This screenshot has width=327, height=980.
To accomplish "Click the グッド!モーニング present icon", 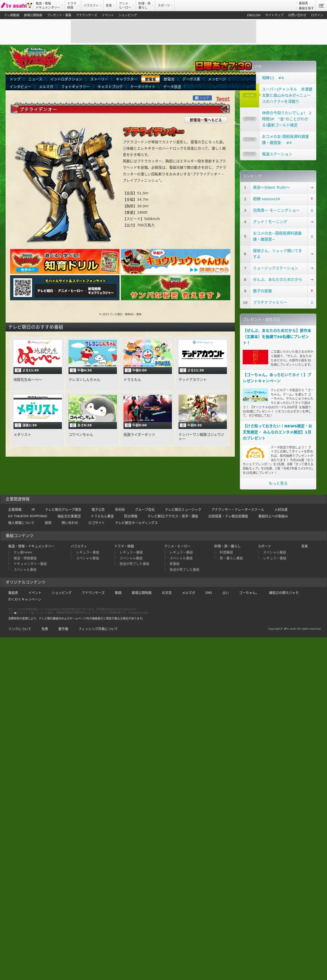I will pos(255,453).
